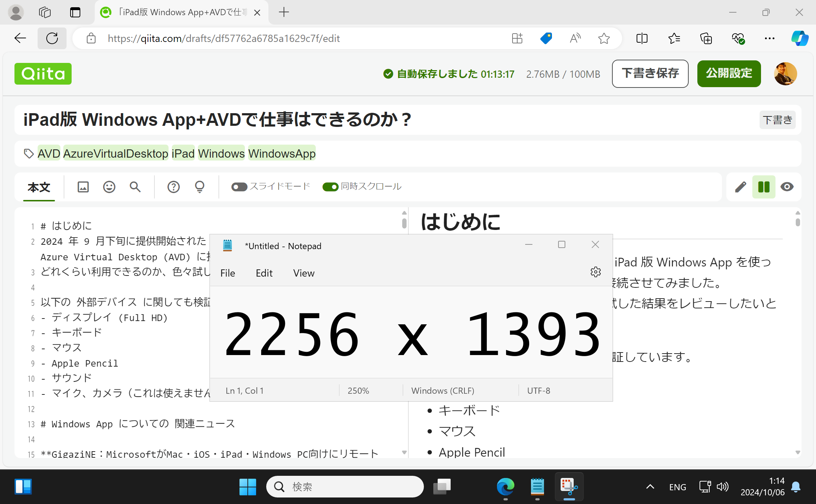Screen dimensions: 816x504
Task: Open the AzureVirtualDesktop tag link
Action: pos(115,153)
